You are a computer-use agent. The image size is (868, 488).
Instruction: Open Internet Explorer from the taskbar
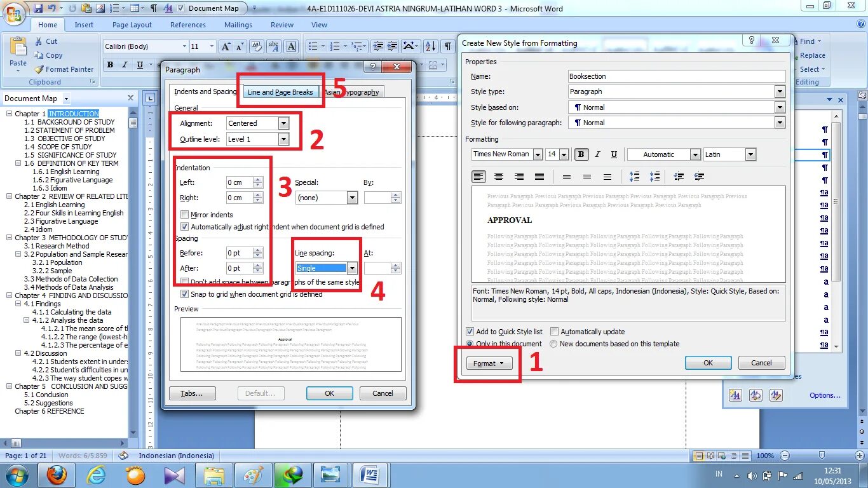point(96,475)
